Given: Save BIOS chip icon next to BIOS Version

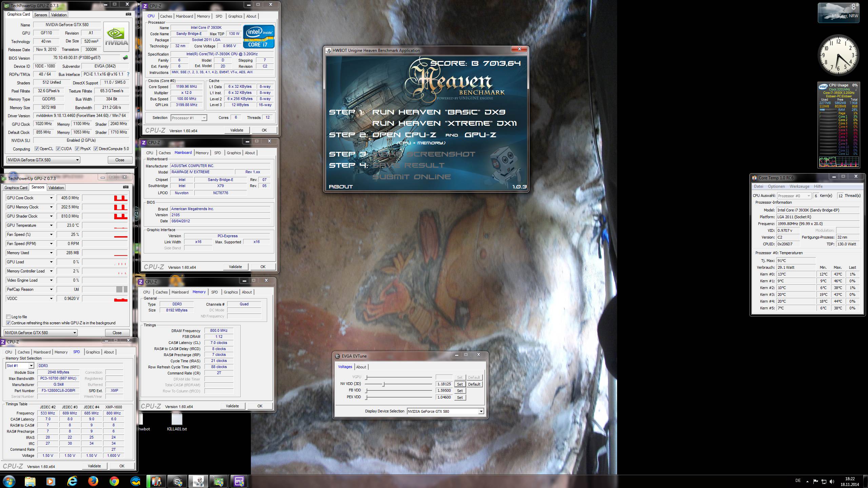Looking at the screenshot, I should 125,58.
